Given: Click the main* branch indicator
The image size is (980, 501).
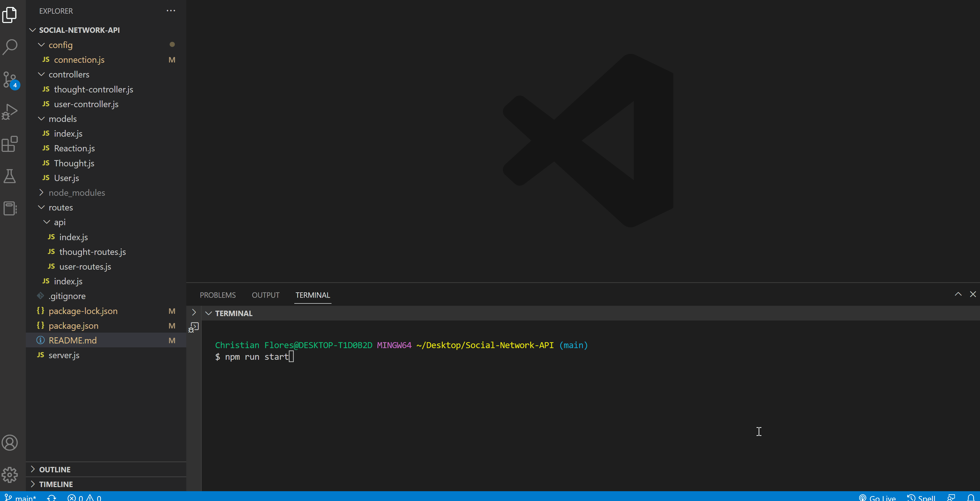Looking at the screenshot, I should point(21,497).
